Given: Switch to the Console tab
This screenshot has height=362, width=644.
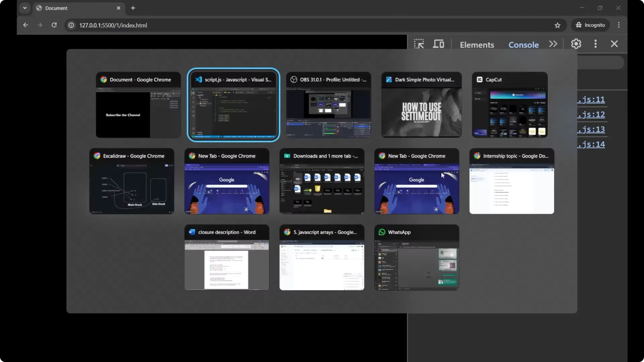Looking at the screenshot, I should coord(523,45).
